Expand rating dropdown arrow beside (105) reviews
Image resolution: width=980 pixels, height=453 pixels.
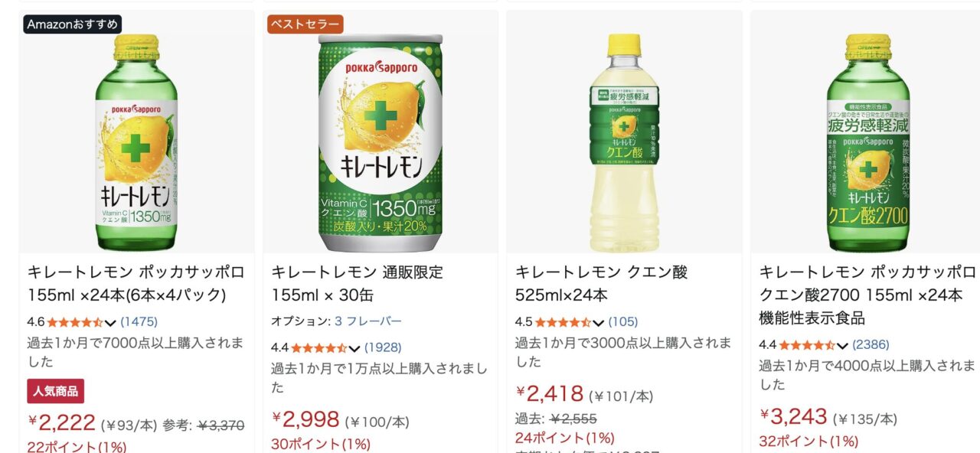598,323
